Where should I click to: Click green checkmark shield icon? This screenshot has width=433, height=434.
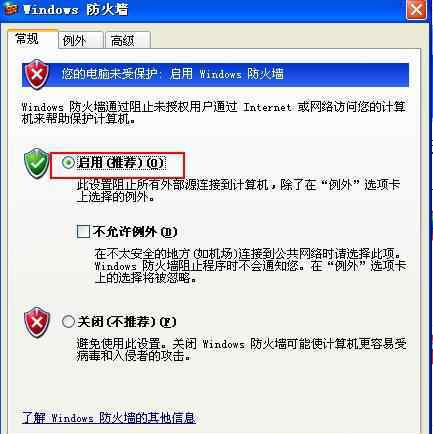36,163
